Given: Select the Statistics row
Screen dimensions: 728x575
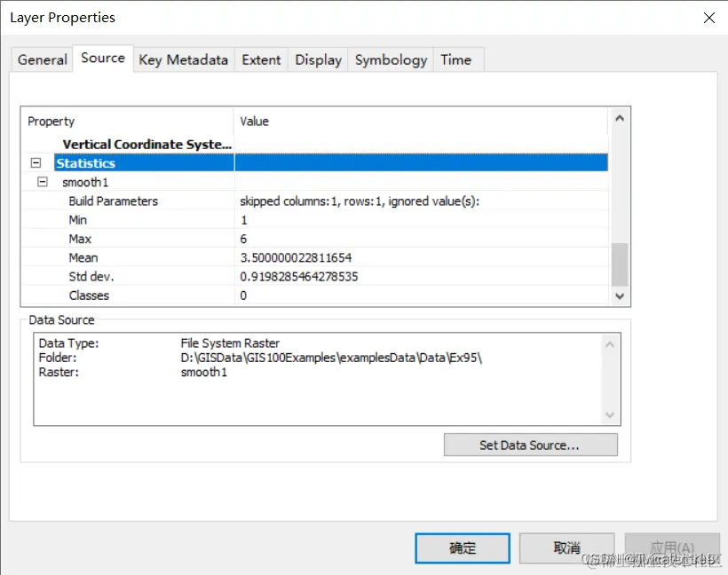Looking at the screenshot, I should coord(330,163).
